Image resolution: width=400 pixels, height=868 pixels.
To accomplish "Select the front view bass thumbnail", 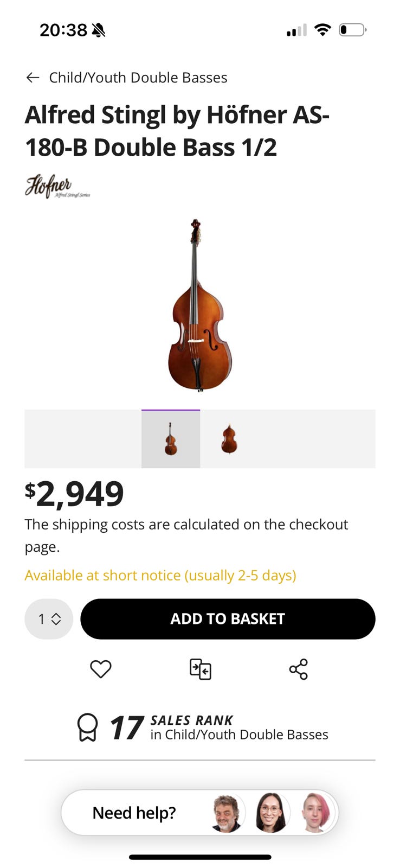I will [171, 439].
